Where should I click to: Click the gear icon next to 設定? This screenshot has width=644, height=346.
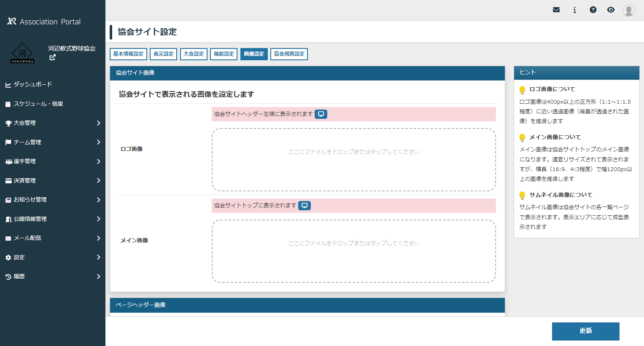click(9, 257)
